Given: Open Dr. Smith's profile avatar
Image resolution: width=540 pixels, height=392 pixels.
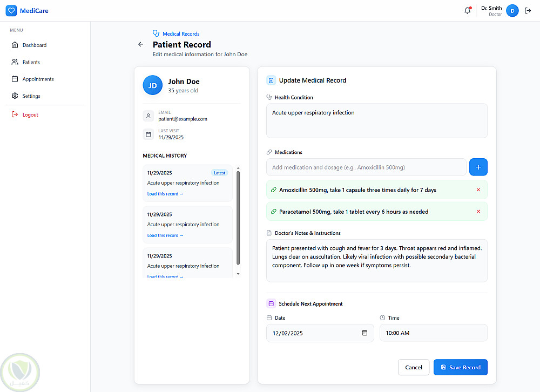Looking at the screenshot, I should coord(512,11).
